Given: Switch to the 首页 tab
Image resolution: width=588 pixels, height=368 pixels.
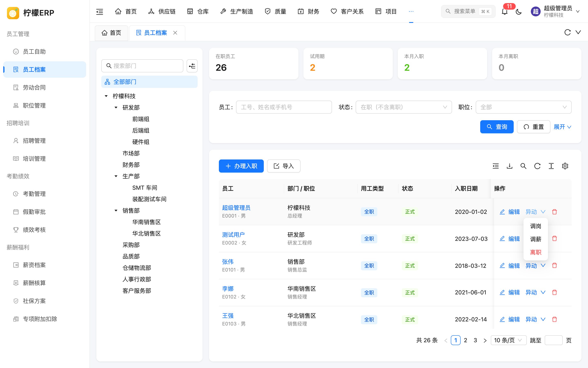Looking at the screenshot, I should pyautogui.click(x=111, y=33).
